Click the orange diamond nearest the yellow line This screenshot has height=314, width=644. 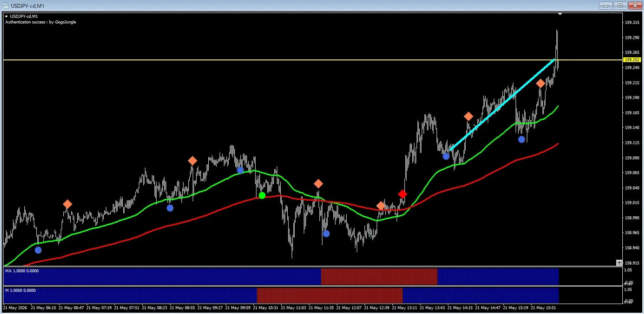pyautogui.click(x=540, y=83)
